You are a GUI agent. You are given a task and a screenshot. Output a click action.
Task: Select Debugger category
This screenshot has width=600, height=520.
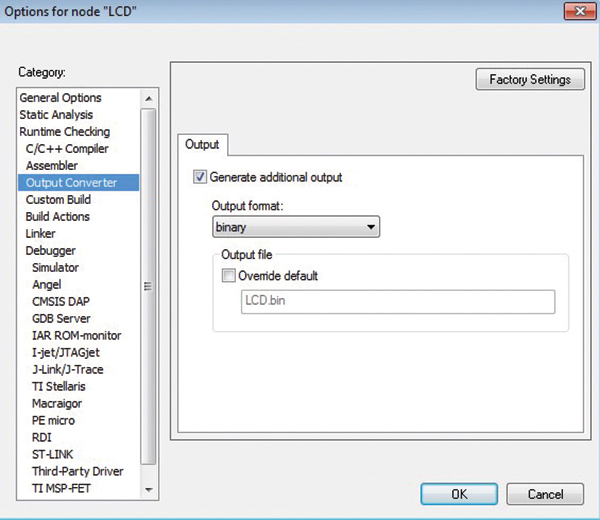pos(50,251)
